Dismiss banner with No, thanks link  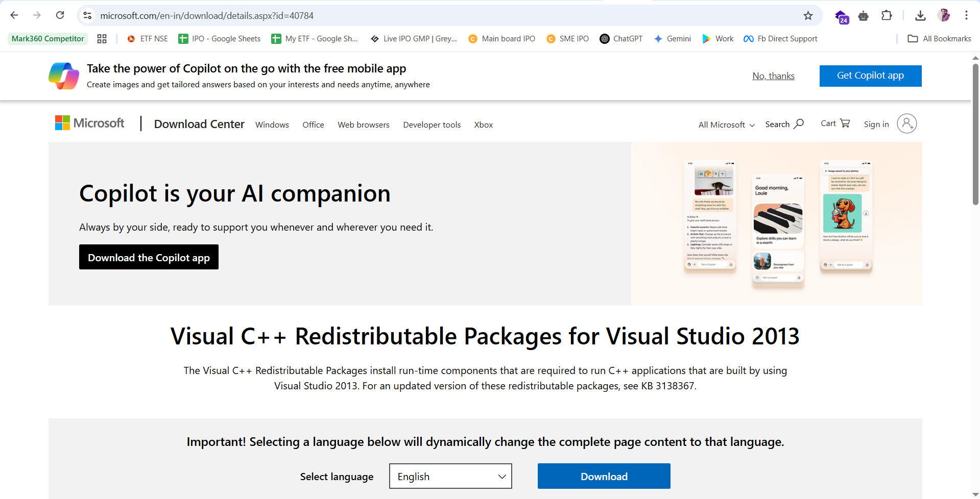(773, 76)
